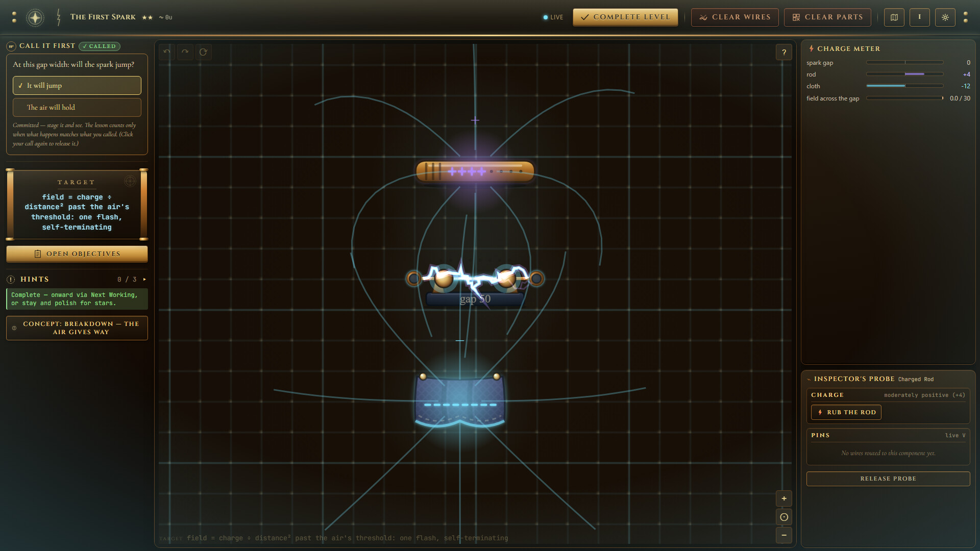This screenshot has height=551, width=980.
Task: Expand hints with the arrow
Action: tap(145, 280)
